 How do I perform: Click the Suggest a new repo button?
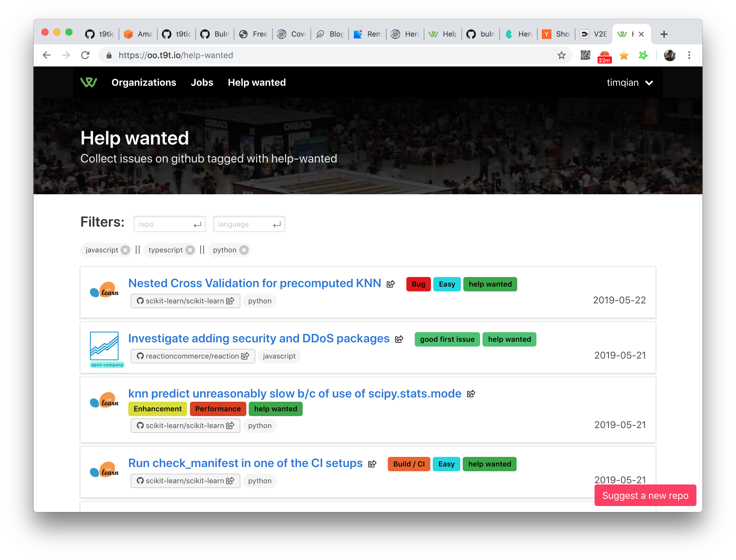(x=645, y=495)
